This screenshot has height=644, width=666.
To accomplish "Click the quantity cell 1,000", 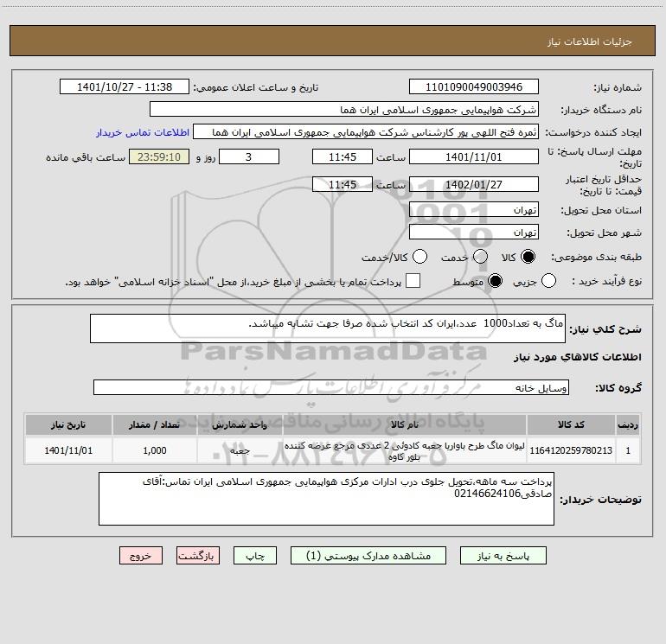I will click(155, 450).
